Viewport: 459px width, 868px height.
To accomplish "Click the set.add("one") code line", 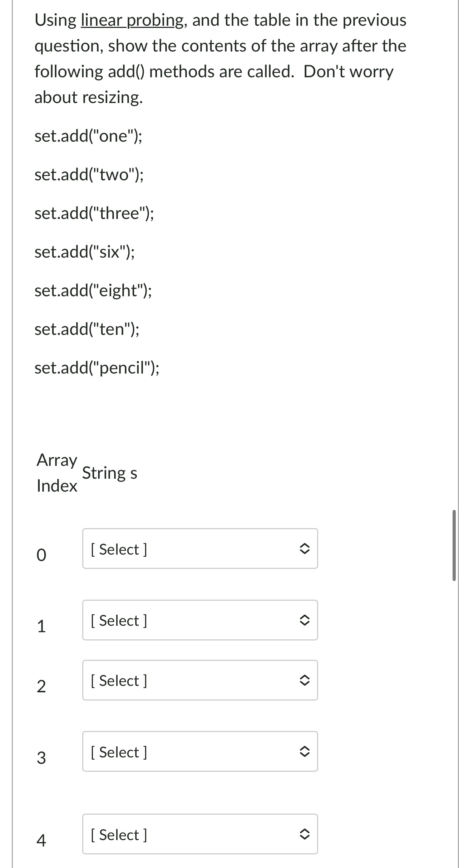I will click(x=88, y=136).
